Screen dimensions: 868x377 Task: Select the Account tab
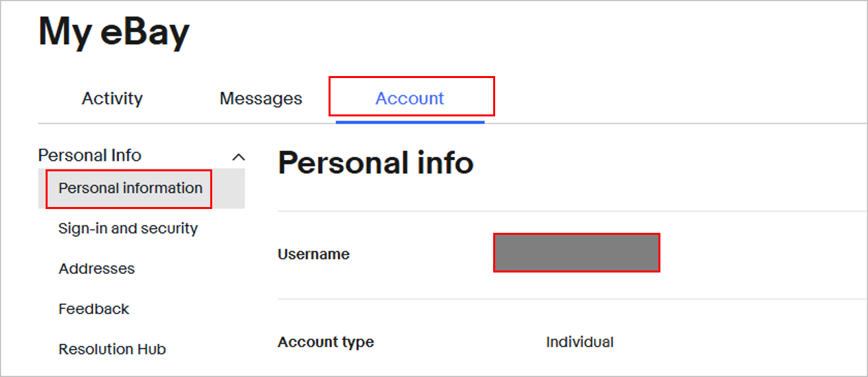click(410, 99)
